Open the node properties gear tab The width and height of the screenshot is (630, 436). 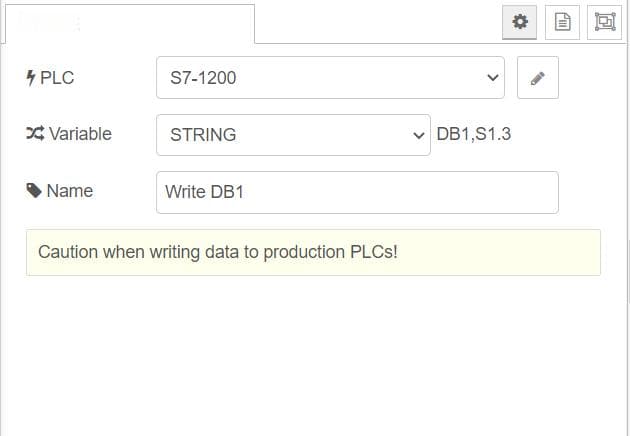coord(520,22)
